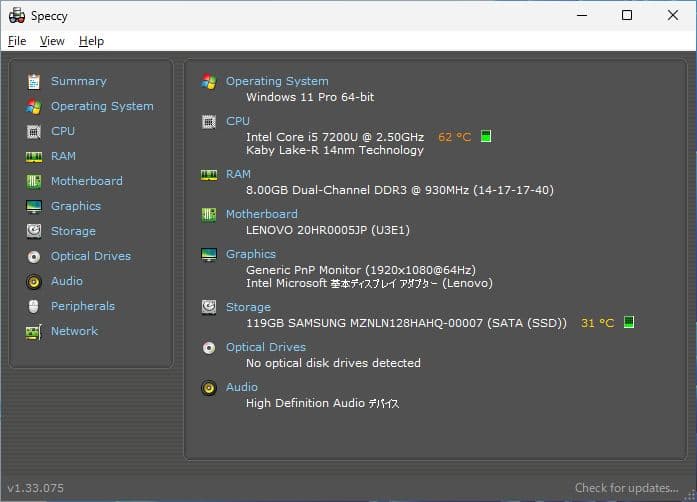Select Summary in the sidebar
The height and width of the screenshot is (502, 697).
pyautogui.click(x=79, y=81)
